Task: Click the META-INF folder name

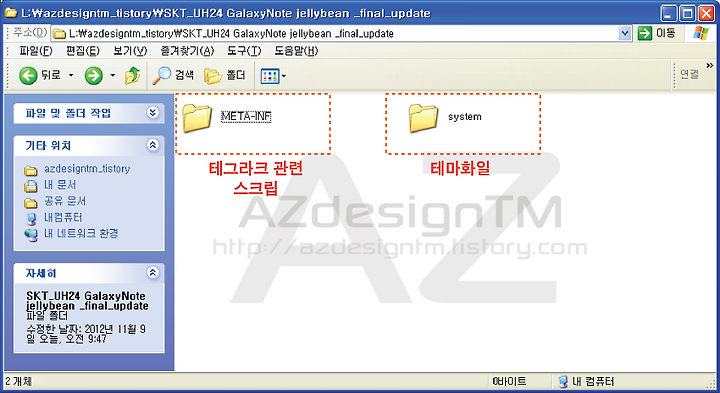Action: (246, 117)
